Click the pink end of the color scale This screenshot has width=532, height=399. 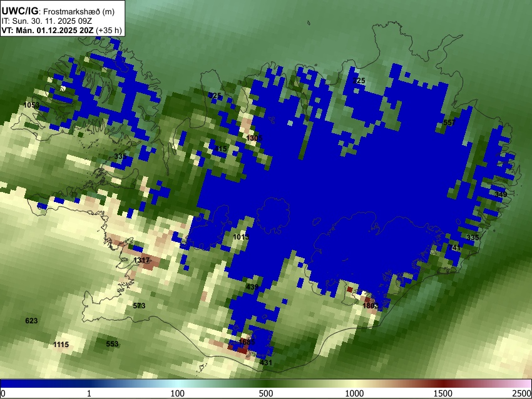[x=525, y=383]
